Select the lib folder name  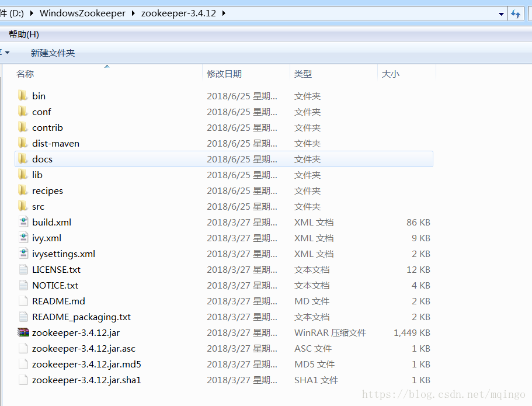pos(37,175)
